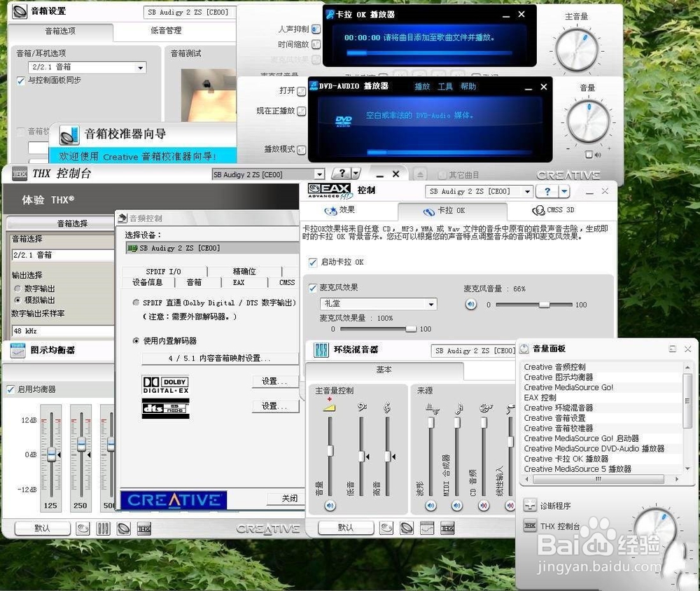Mute master volume in Surround Mixer
This screenshot has width=700, height=591.
click(x=330, y=506)
